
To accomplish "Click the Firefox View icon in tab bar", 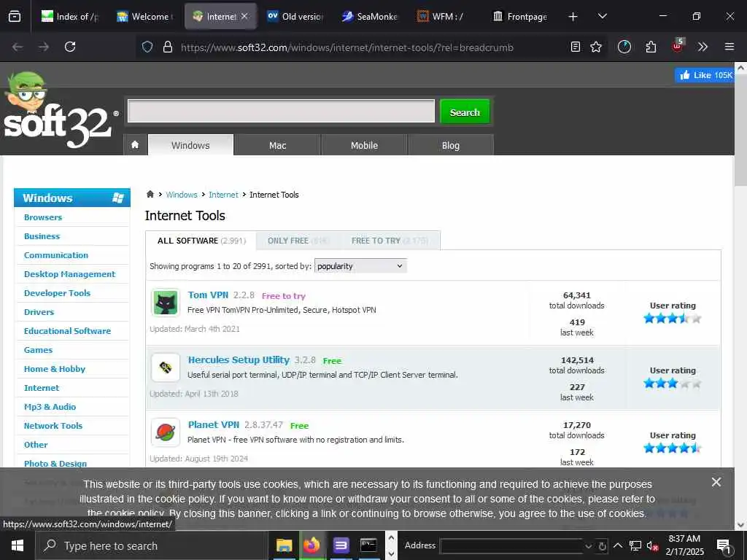I will pyautogui.click(x=15, y=16).
